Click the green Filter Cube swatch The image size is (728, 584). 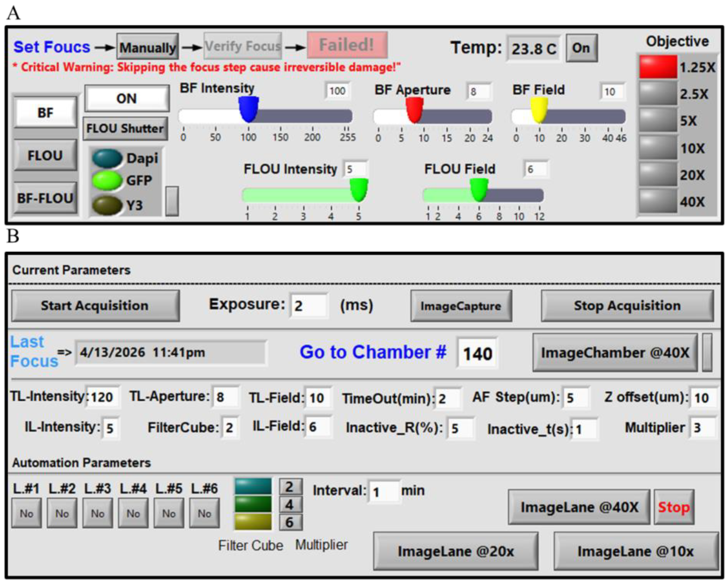tap(253, 504)
